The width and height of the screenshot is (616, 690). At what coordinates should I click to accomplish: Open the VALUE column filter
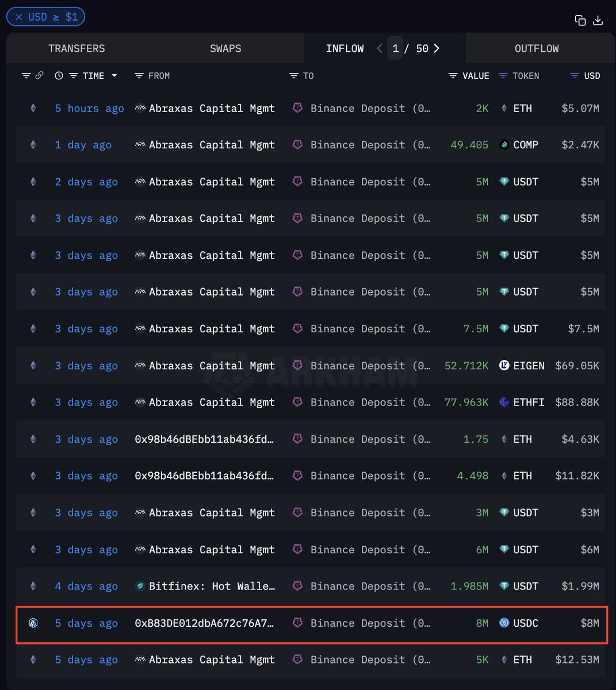tap(453, 76)
